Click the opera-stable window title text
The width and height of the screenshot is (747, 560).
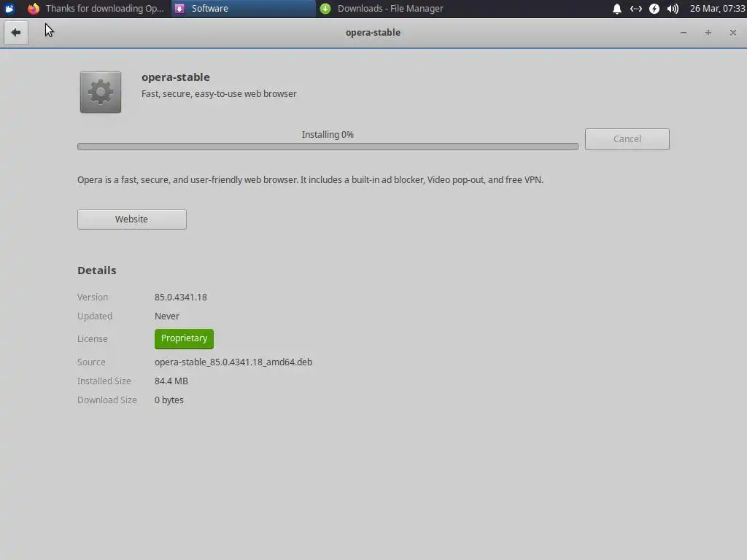pos(373,33)
